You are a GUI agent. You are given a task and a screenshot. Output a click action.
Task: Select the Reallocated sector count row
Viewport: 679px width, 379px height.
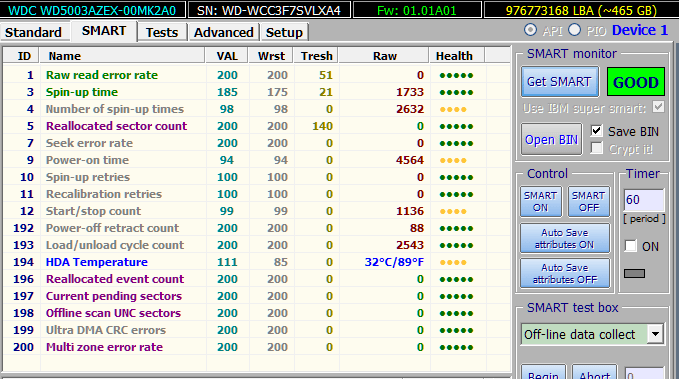(257, 126)
